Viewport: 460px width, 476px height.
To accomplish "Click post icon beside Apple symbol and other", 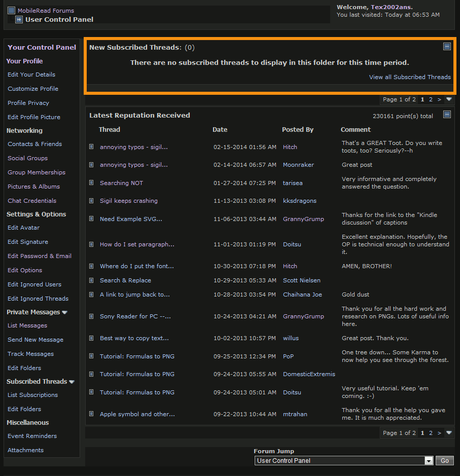I will click(91, 414).
